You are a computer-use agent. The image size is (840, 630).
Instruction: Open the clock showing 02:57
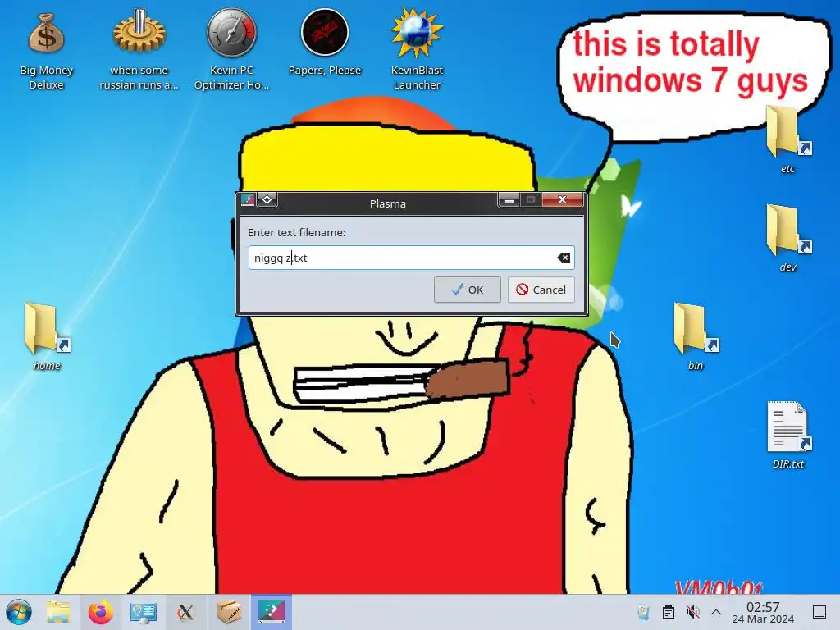coord(763,612)
